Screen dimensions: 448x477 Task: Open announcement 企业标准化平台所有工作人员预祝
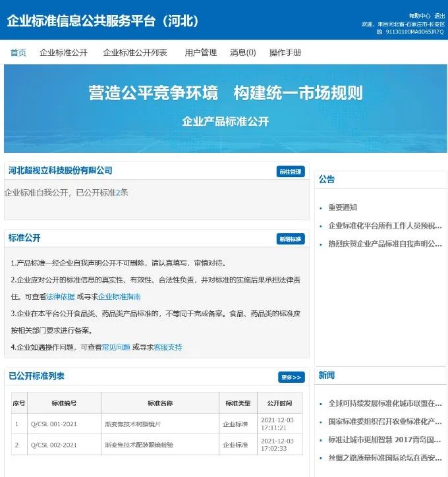click(x=385, y=226)
